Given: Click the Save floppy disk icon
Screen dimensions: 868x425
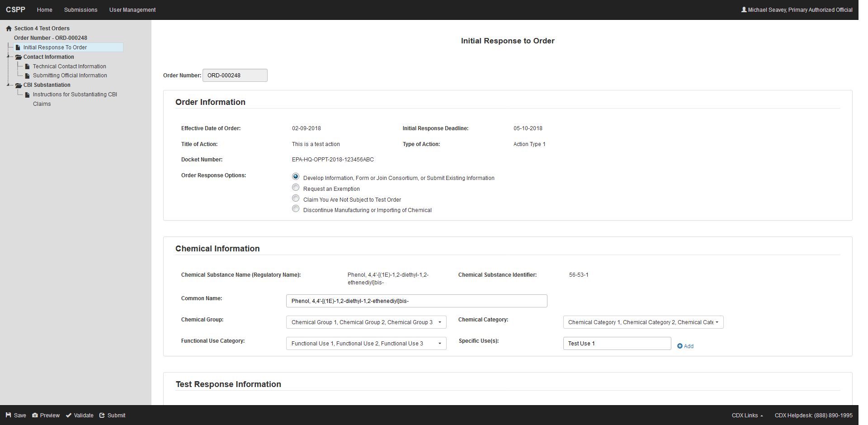Looking at the screenshot, I should (x=8, y=415).
